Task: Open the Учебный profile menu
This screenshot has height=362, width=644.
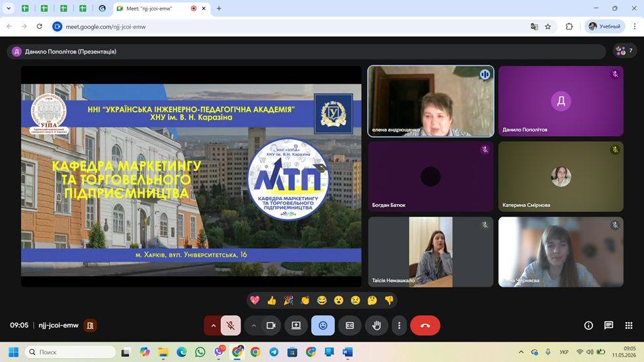Action: pos(604,26)
